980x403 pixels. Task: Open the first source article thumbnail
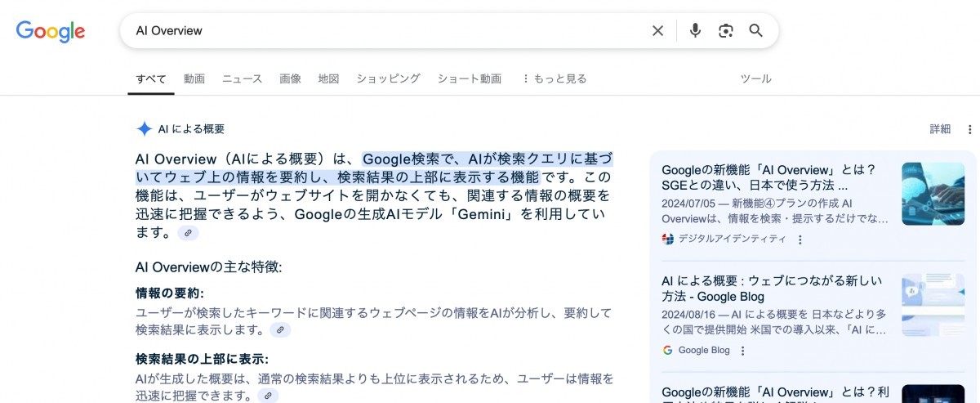coord(933,194)
